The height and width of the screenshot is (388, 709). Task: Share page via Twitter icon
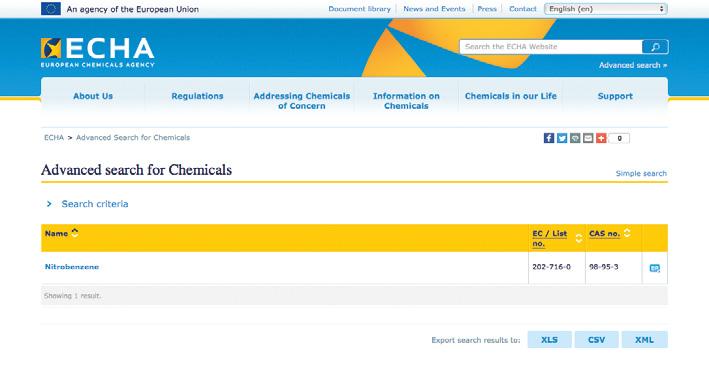(x=562, y=138)
